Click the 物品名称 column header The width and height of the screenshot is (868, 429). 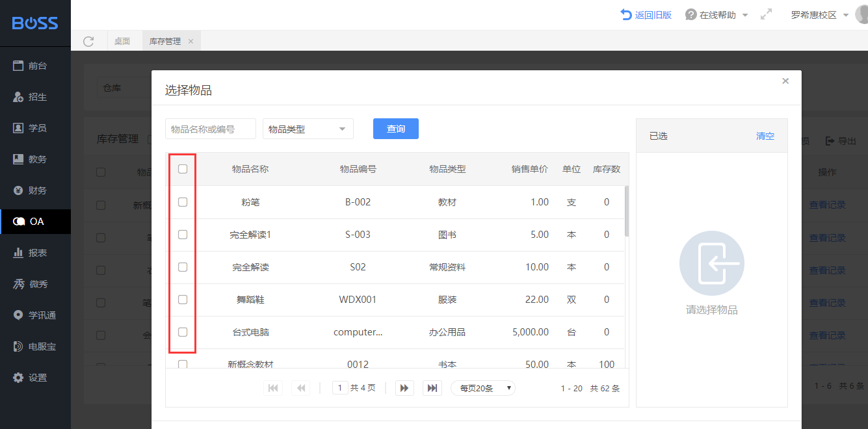[250, 169]
